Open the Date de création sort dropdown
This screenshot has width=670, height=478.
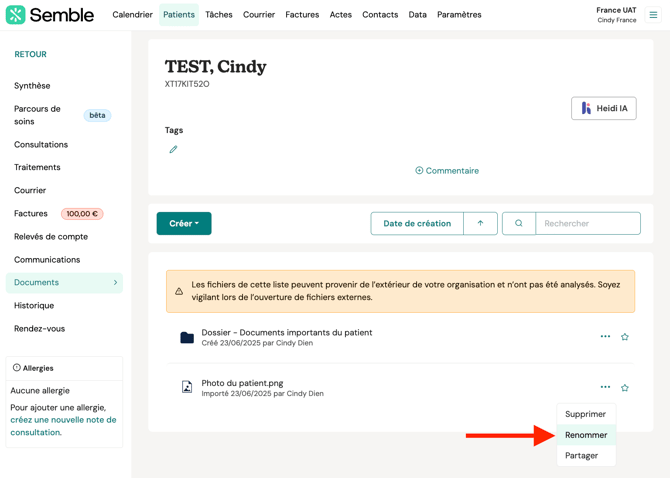click(x=417, y=224)
